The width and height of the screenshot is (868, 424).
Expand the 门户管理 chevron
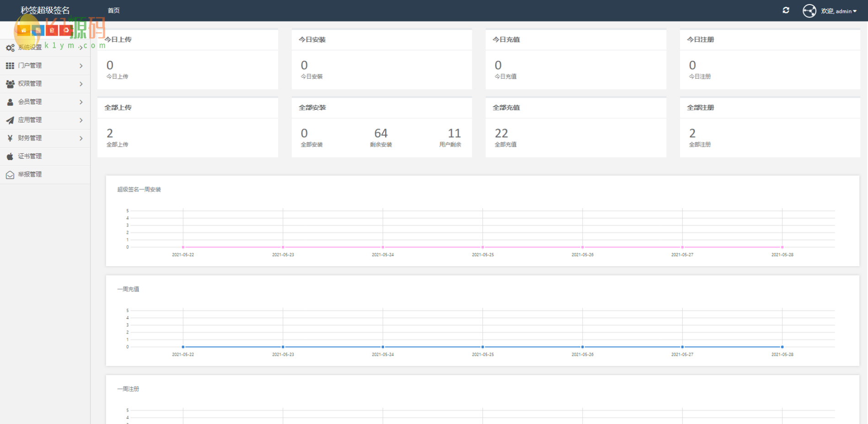click(81, 66)
